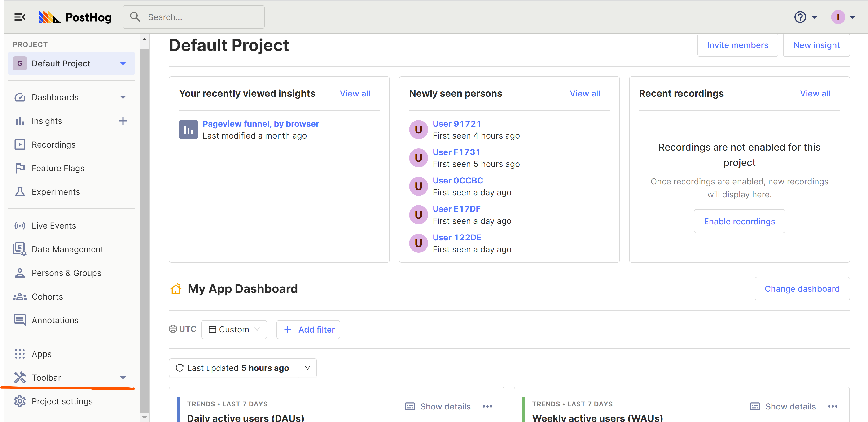Click the Recordings icon in sidebar
Viewport: 868px width, 422px height.
click(x=19, y=144)
